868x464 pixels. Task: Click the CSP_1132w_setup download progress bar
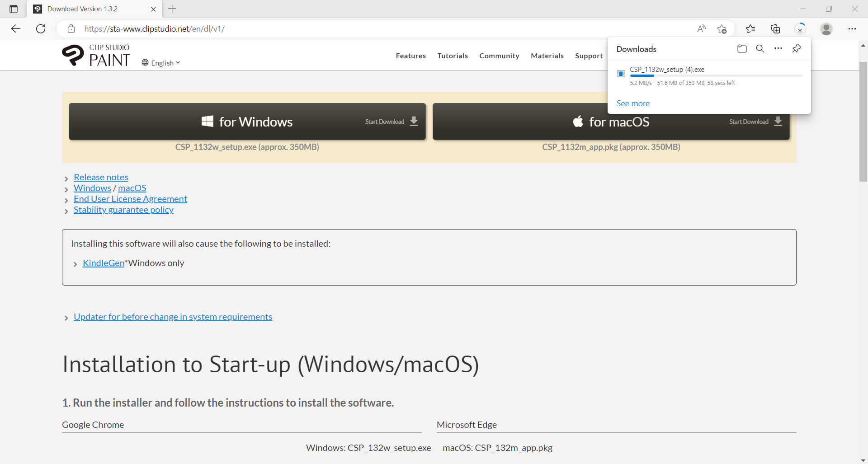tap(716, 76)
